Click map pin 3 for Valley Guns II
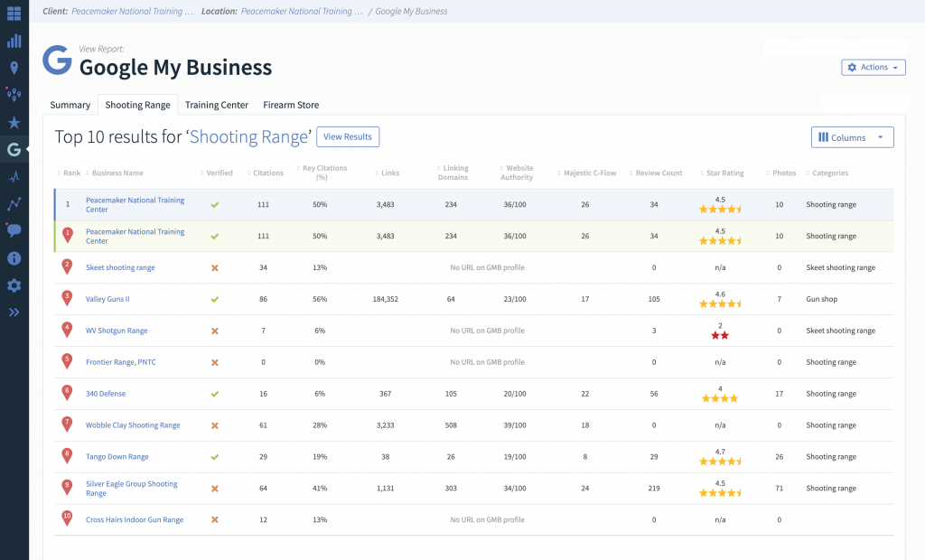Viewport: 925px width, 560px height. click(67, 299)
